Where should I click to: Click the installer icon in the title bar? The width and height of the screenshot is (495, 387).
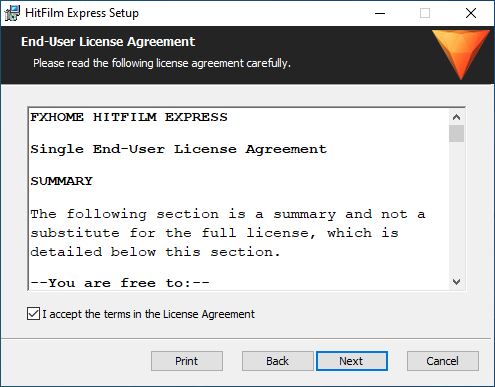point(12,13)
